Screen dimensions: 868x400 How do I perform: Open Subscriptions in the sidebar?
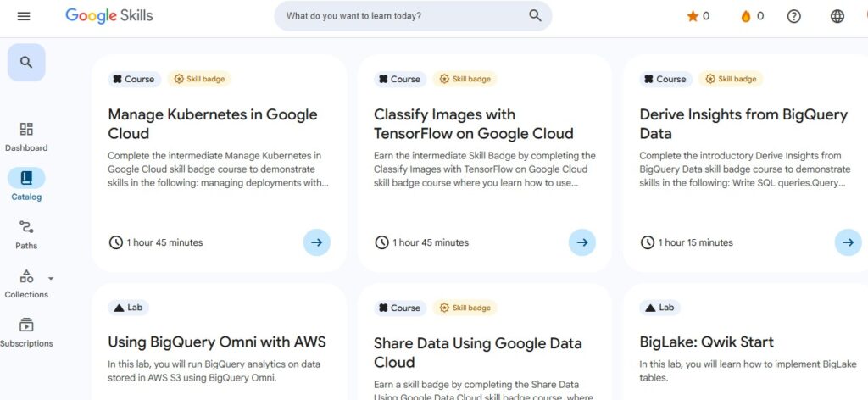tap(26, 332)
